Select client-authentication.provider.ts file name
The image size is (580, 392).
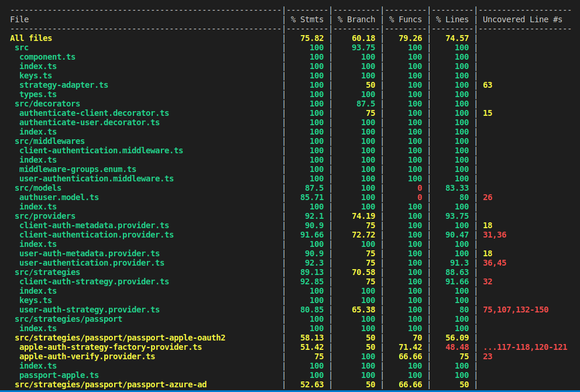click(x=97, y=235)
